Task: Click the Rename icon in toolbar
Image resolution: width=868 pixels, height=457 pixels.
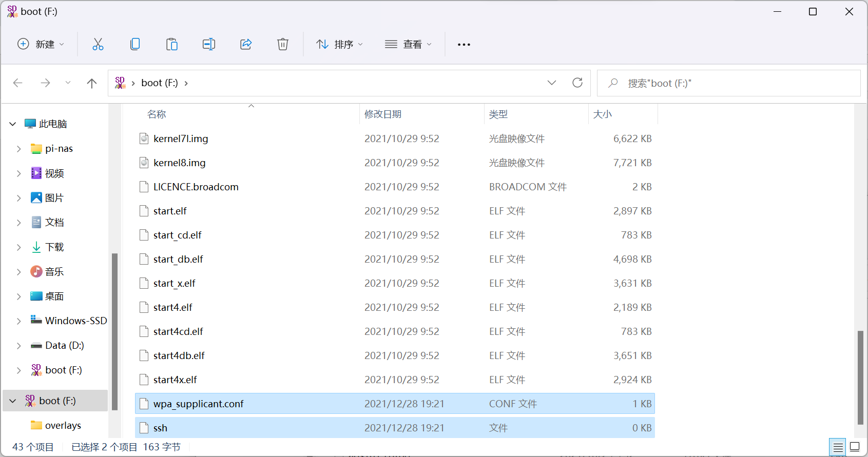Action: point(209,44)
